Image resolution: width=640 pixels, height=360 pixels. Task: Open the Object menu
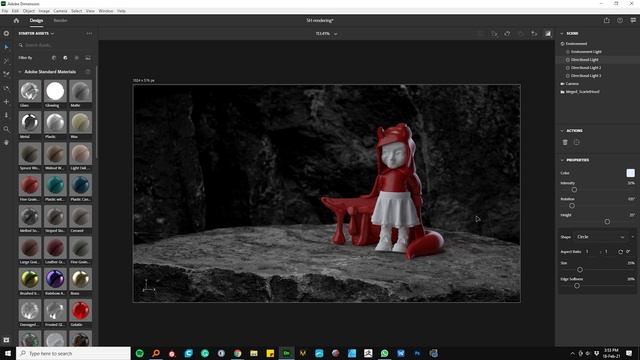coord(29,11)
